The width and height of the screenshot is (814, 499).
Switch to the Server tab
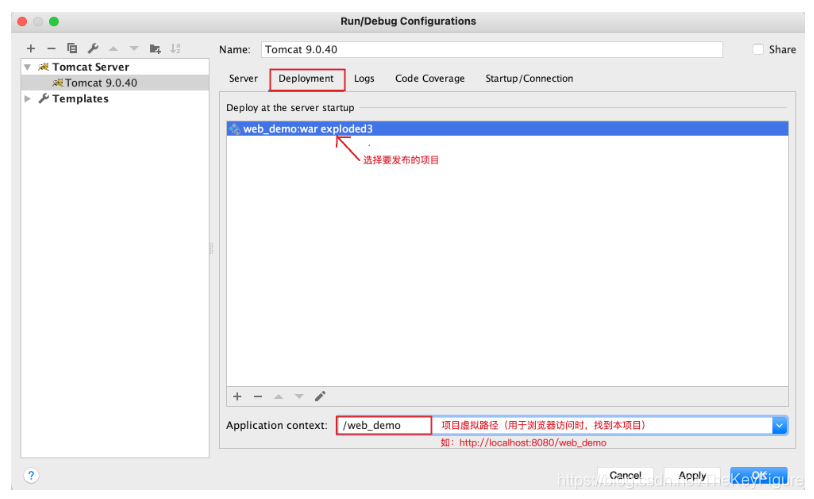point(243,78)
